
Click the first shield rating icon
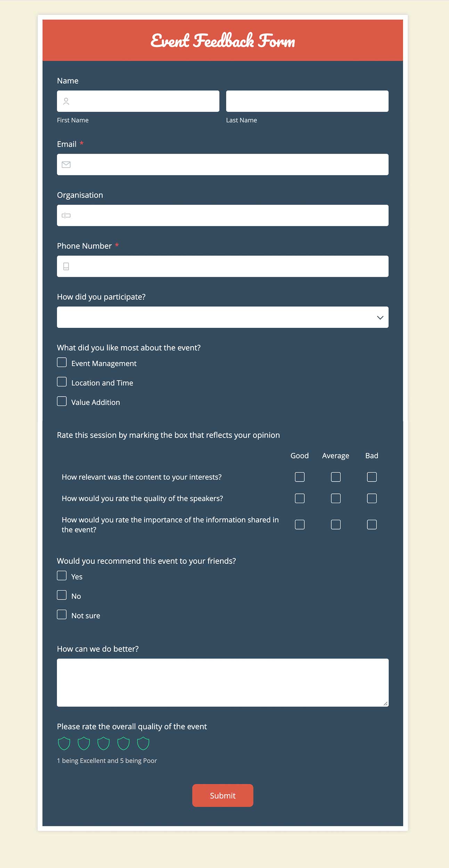pyautogui.click(x=64, y=743)
